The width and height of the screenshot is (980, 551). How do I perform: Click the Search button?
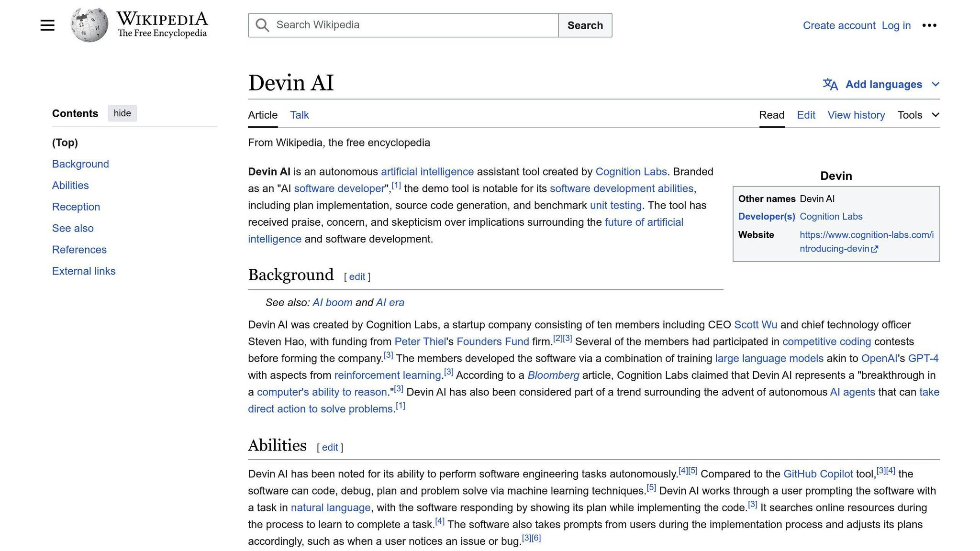coord(585,25)
